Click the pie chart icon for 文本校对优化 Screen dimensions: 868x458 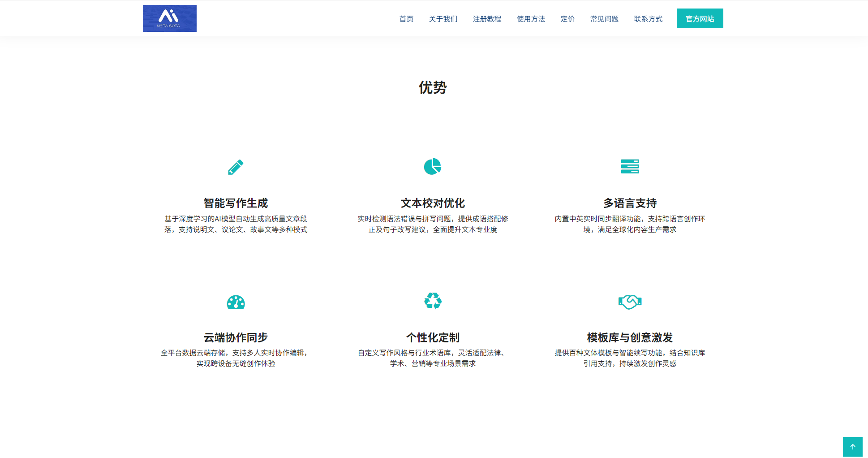click(x=432, y=166)
